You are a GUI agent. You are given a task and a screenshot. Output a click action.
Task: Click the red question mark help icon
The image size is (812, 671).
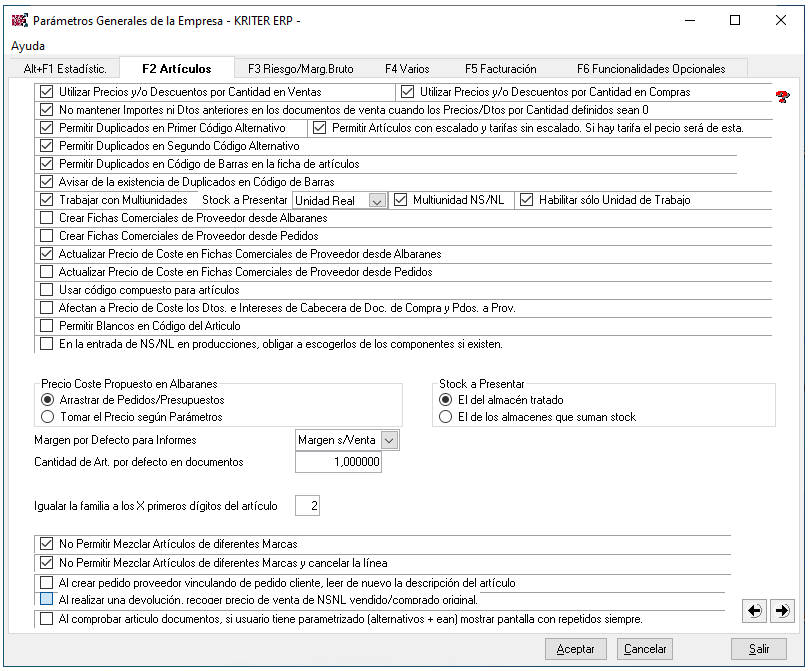pos(782,96)
